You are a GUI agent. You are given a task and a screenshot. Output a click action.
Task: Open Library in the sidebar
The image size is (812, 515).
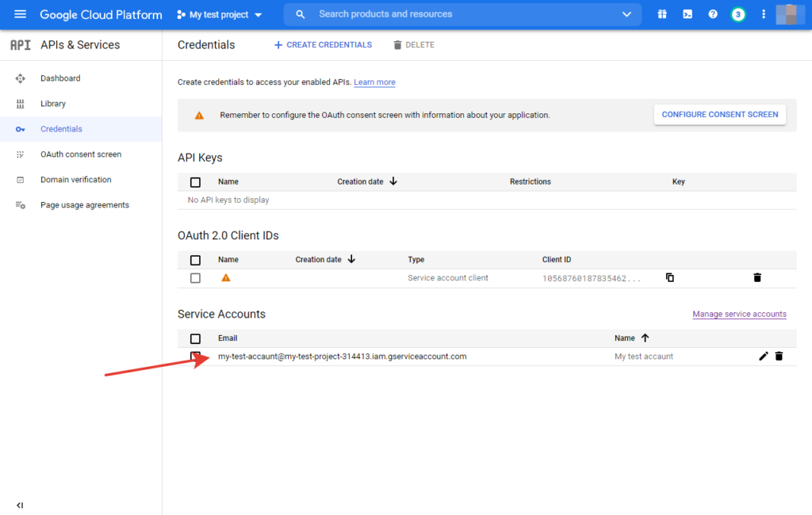[53, 104]
